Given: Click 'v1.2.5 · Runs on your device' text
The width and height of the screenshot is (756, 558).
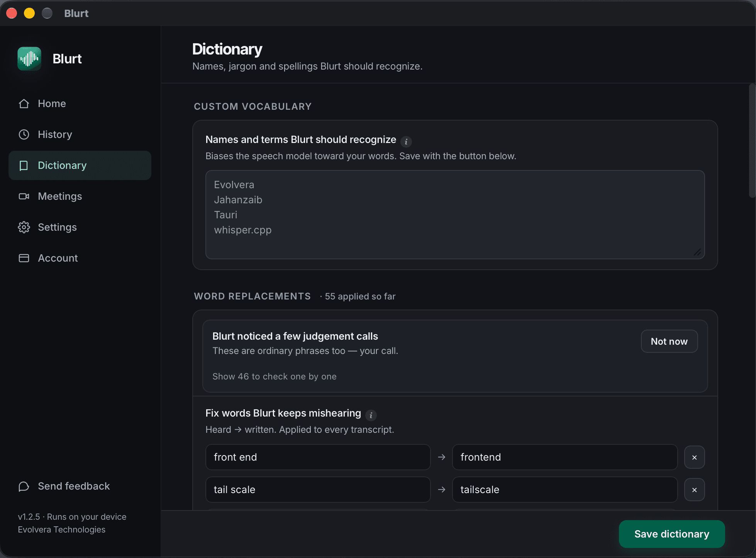Looking at the screenshot, I should [72, 517].
